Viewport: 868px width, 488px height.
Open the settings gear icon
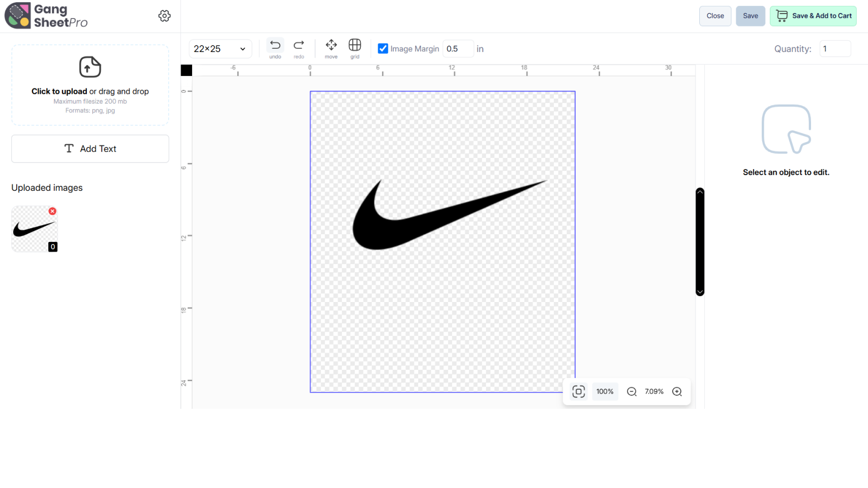click(164, 16)
